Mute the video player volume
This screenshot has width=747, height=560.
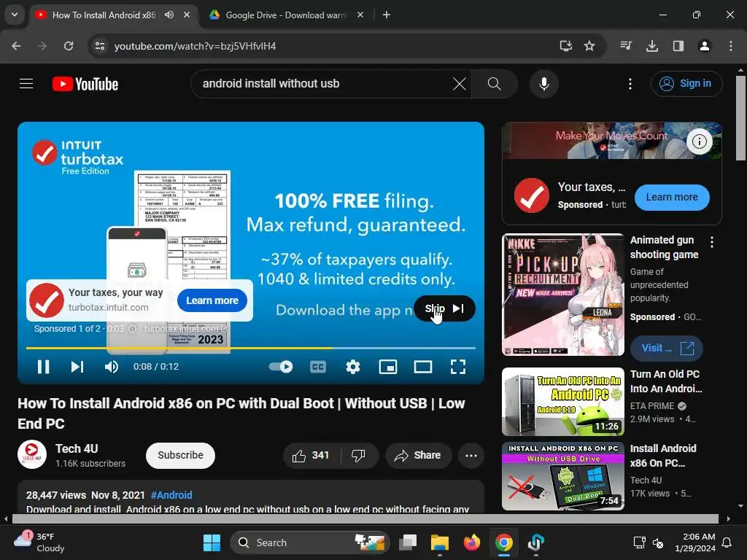112,367
